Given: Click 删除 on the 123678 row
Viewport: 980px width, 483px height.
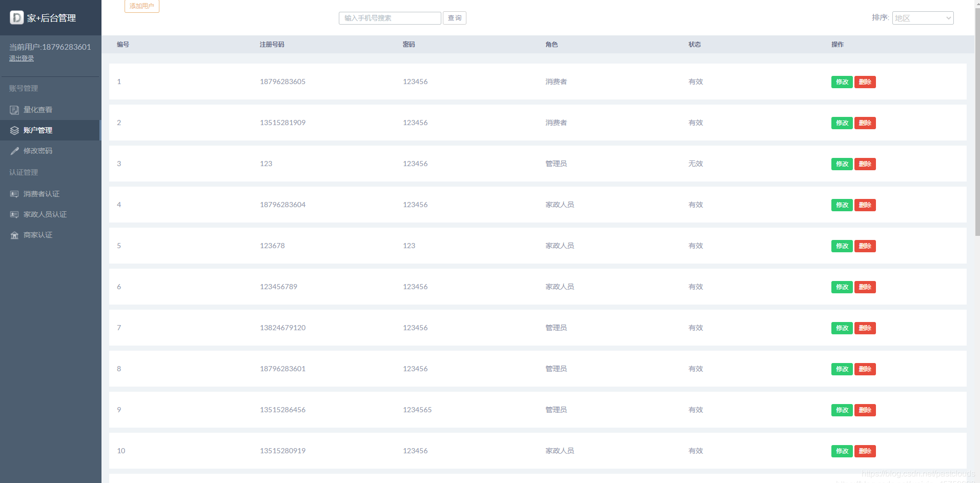Looking at the screenshot, I should coord(865,246).
